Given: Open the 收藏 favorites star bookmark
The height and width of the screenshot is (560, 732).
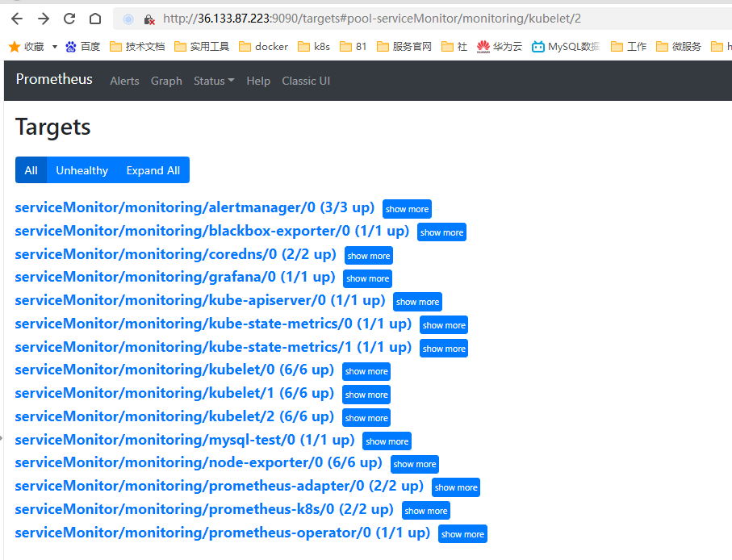Looking at the screenshot, I should tap(26, 47).
